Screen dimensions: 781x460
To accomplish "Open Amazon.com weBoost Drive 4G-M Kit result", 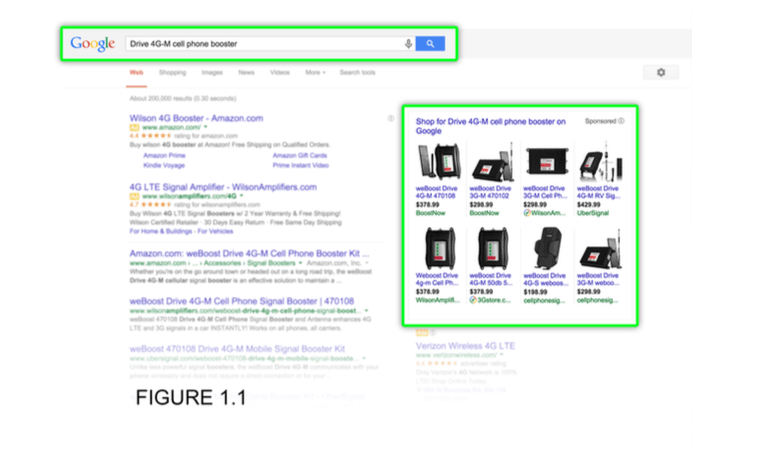I will click(250, 253).
